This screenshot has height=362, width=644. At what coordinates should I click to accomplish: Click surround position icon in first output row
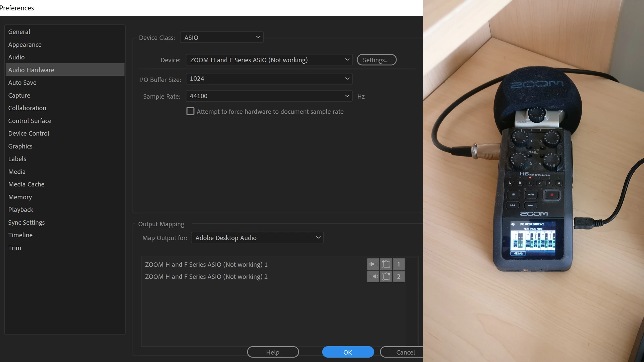[x=386, y=264]
